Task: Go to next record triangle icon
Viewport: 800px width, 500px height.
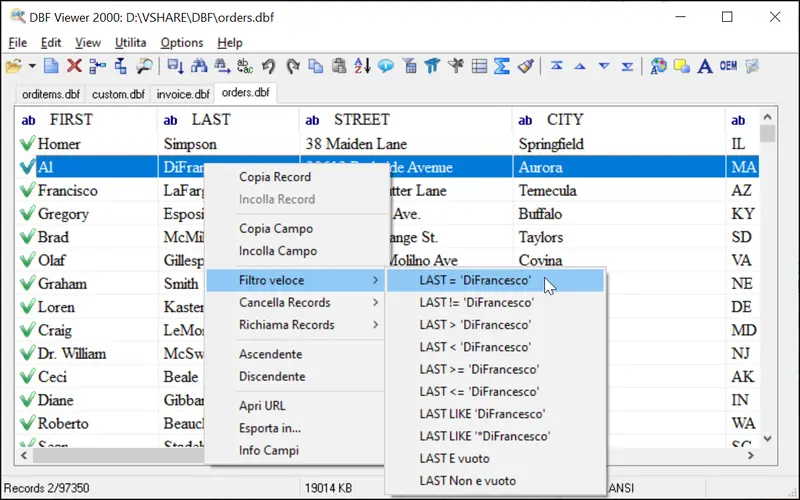Action: click(604, 66)
